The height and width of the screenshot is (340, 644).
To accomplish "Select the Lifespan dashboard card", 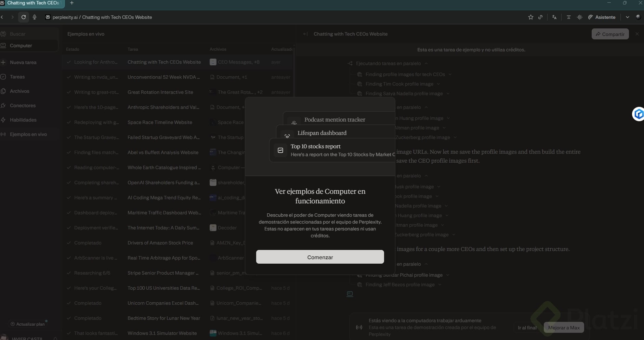I will click(336, 132).
